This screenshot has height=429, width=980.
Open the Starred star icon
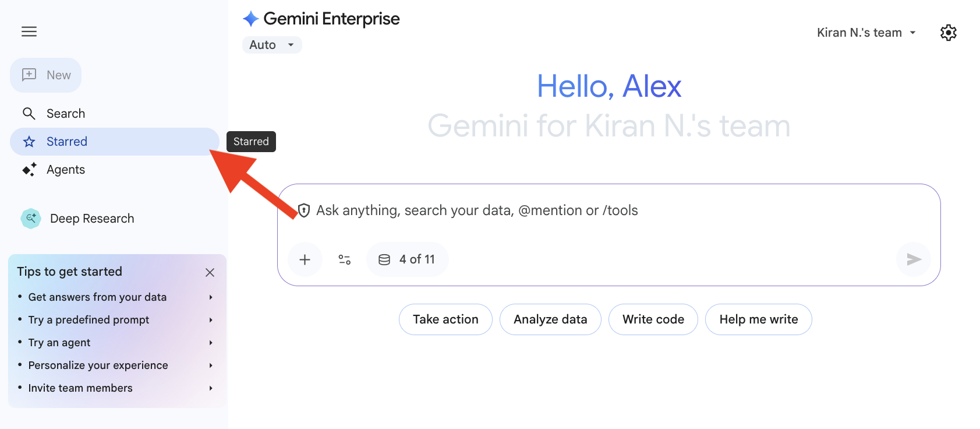[x=29, y=141]
